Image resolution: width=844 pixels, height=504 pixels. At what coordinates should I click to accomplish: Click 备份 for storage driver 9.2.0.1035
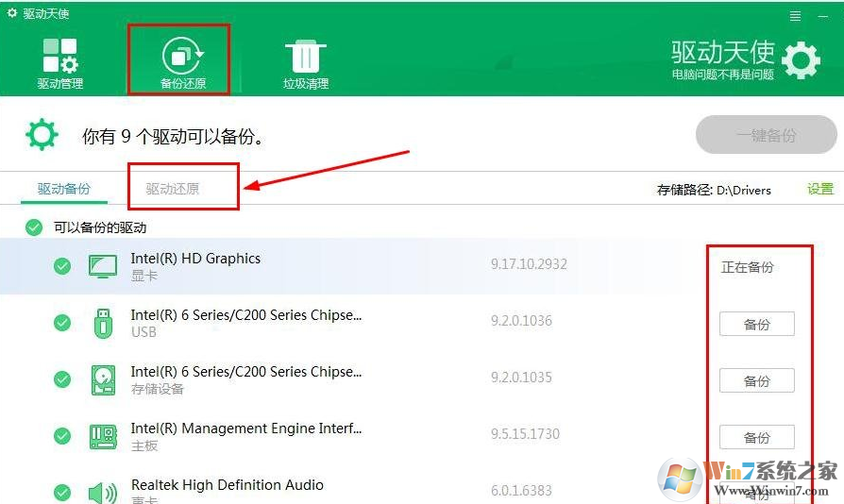757,380
